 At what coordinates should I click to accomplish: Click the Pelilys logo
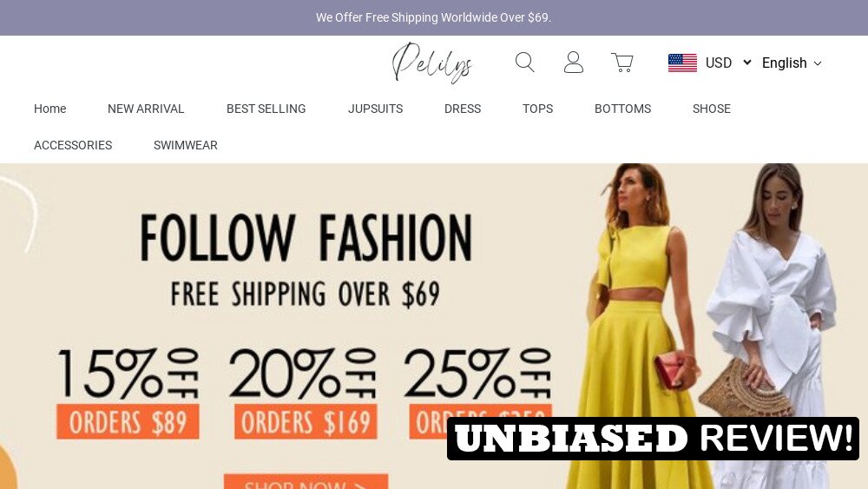point(432,63)
